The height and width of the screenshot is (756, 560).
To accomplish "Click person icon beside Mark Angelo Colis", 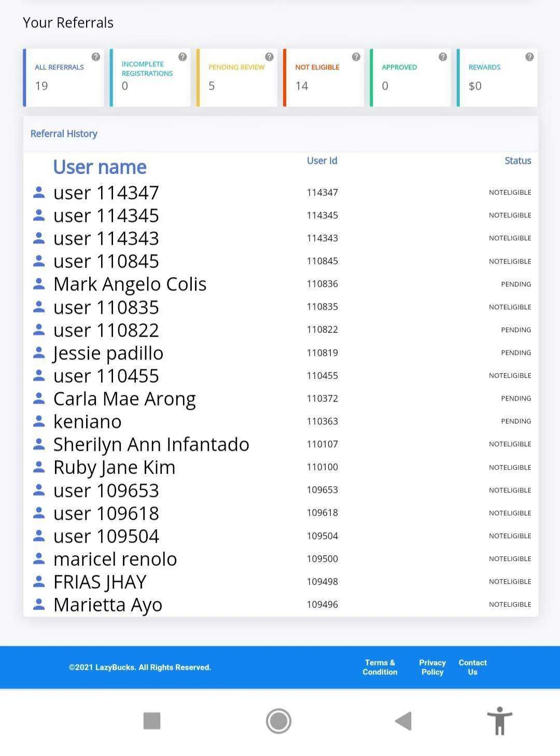I will [x=39, y=284].
